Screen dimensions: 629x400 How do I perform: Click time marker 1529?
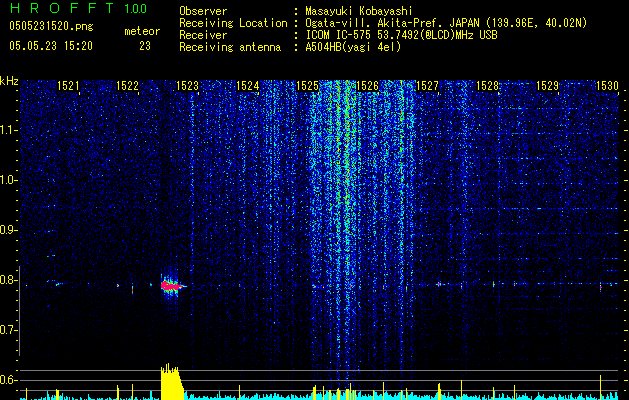pyautogui.click(x=547, y=86)
